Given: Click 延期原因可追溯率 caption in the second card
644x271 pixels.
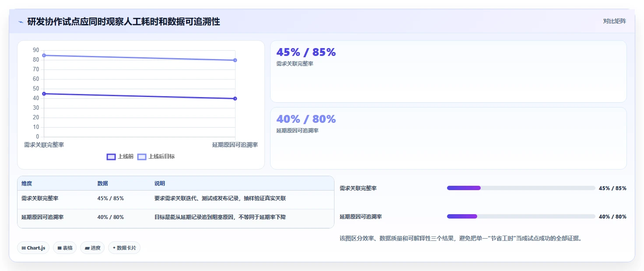Looking at the screenshot, I should pos(297,131).
